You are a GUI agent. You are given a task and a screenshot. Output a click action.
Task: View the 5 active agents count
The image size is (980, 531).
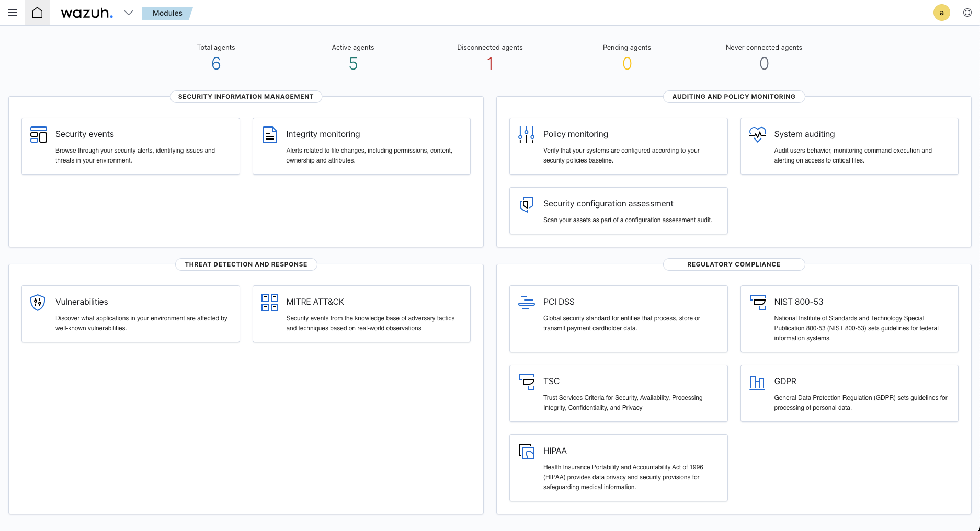(x=353, y=64)
